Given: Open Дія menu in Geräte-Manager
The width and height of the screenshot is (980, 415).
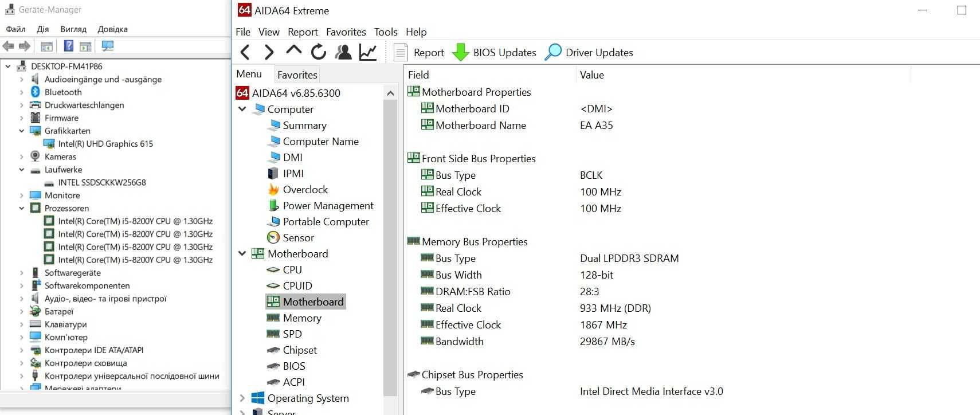Looking at the screenshot, I should 43,29.
